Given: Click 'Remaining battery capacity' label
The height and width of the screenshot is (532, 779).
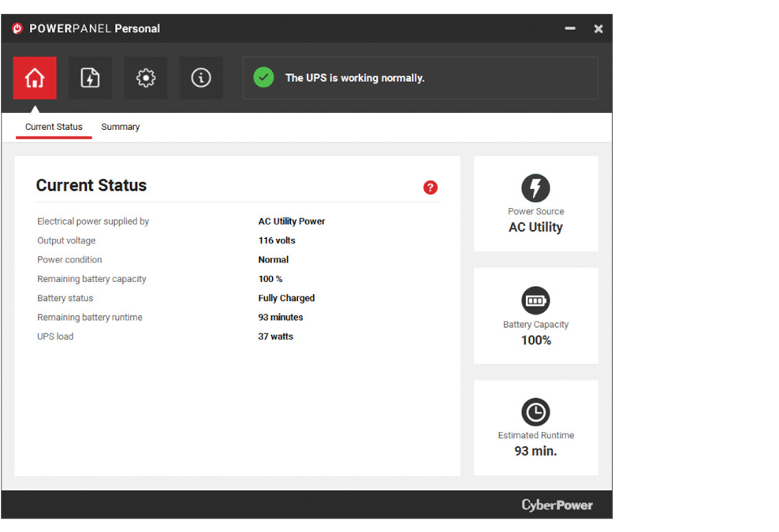Looking at the screenshot, I should 91,279.
